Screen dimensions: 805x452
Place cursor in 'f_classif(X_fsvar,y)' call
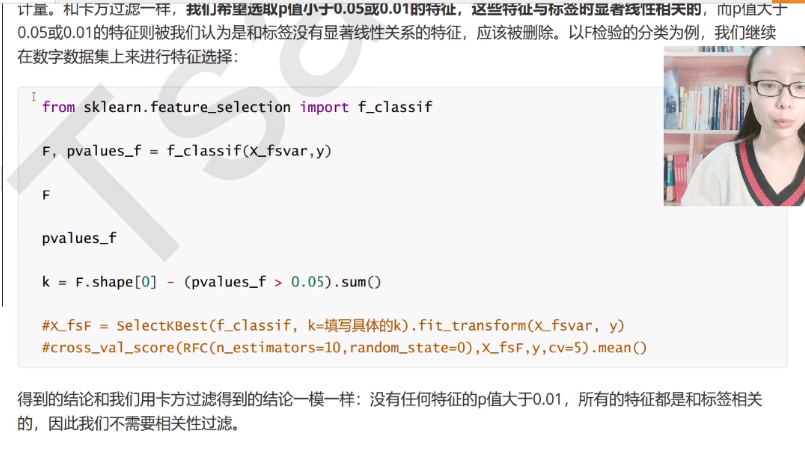click(x=249, y=151)
